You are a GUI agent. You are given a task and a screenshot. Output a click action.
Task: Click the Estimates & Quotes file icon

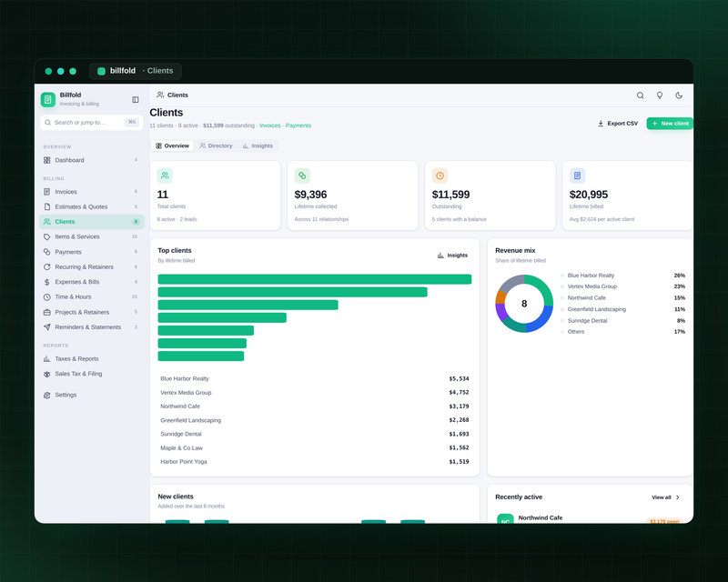pos(47,206)
